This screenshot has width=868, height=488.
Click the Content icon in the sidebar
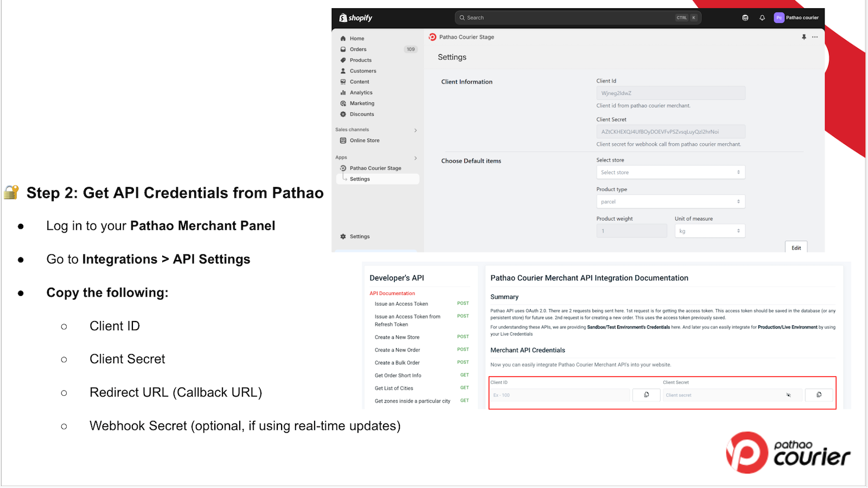click(343, 82)
